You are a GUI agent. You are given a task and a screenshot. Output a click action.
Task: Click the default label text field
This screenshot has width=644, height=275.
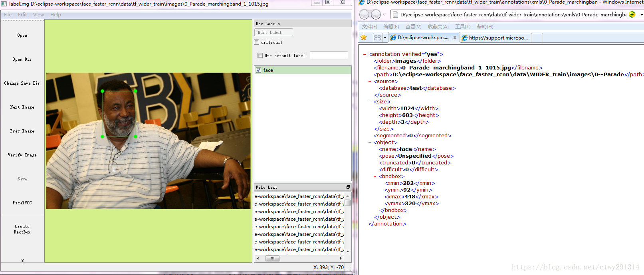tap(329, 55)
